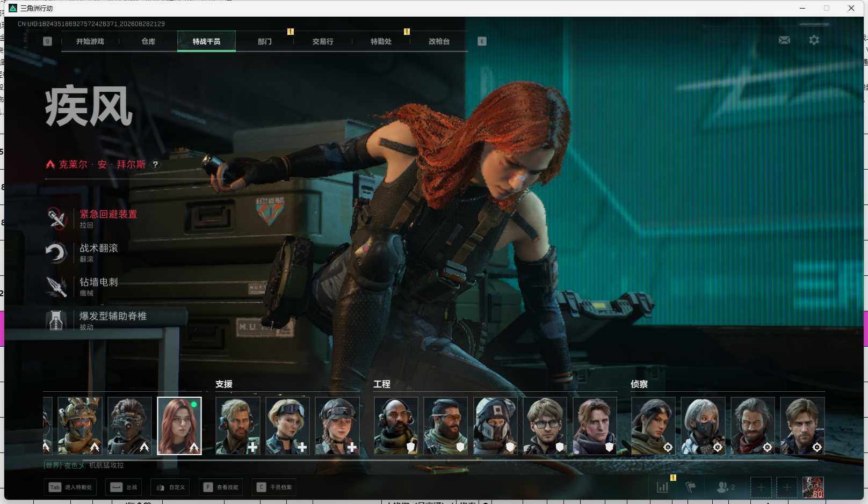This screenshot has height=504, width=868.
Task: Pick the capped woman with braids support operator
Action: [x=337, y=426]
